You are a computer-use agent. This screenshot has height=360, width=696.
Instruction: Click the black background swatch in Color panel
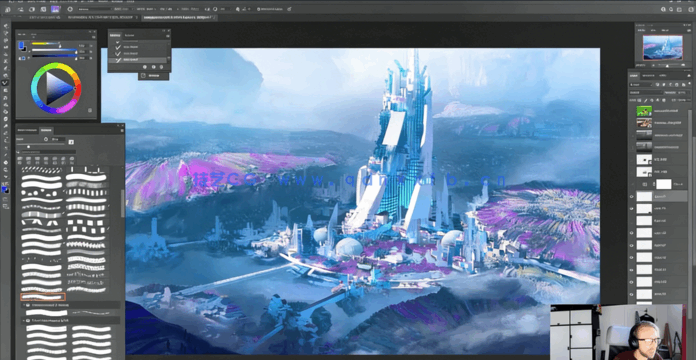(x=24, y=48)
